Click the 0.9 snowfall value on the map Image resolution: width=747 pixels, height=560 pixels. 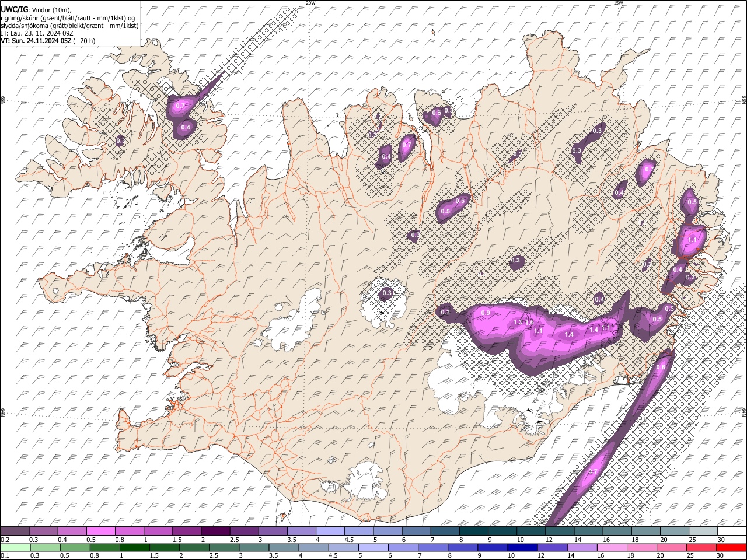click(x=486, y=313)
